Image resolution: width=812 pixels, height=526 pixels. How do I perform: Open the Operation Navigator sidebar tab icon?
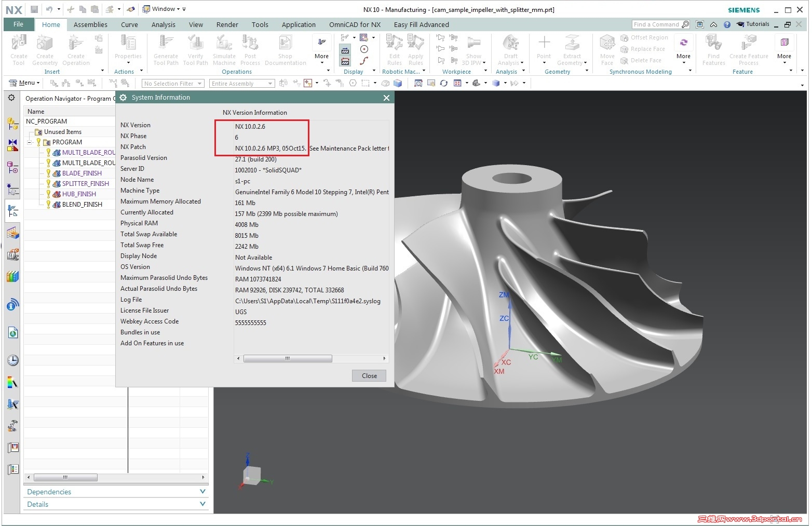[x=12, y=211]
